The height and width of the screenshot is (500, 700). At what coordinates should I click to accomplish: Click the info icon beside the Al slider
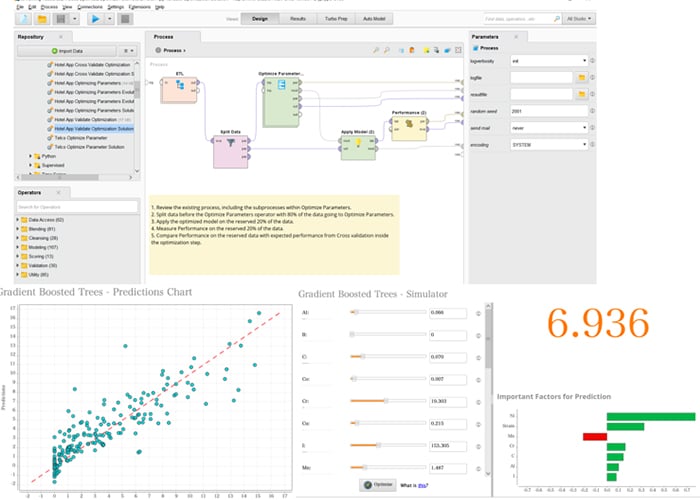478,313
